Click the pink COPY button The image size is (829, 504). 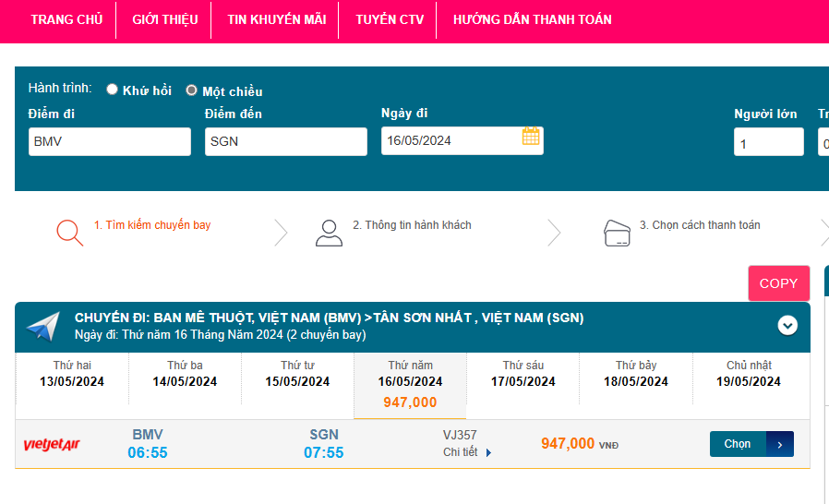778,283
